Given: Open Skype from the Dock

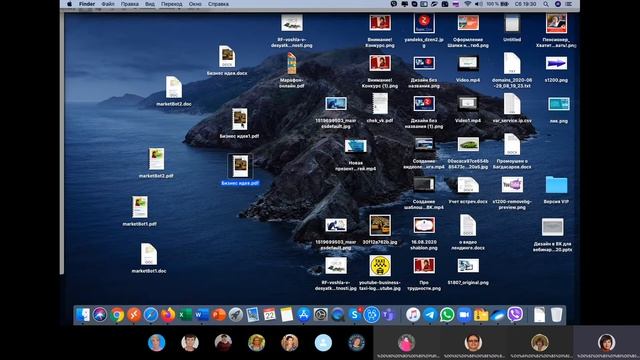Looking at the screenshot, I should (355, 315).
